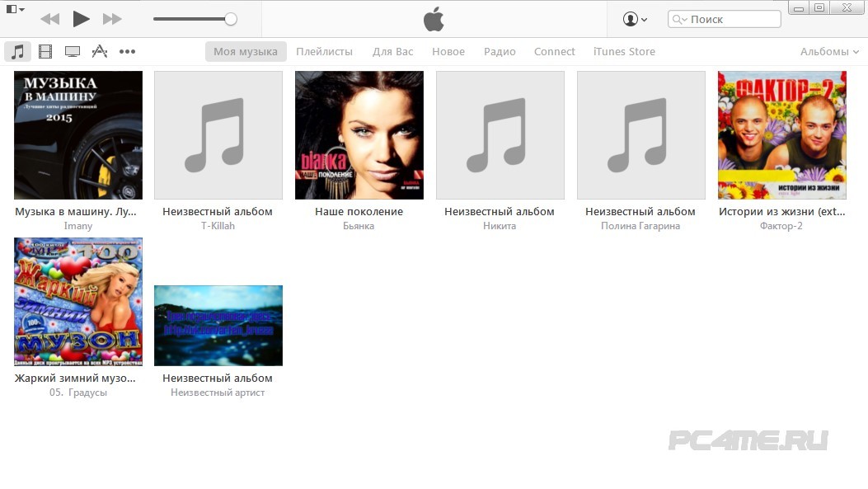This screenshot has height=489, width=868.
Task: Switch to the TV Shows icon
Action: pyautogui.click(x=73, y=52)
